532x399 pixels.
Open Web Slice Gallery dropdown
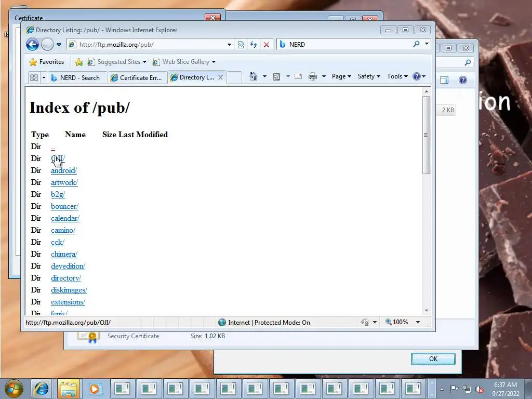coord(183,62)
